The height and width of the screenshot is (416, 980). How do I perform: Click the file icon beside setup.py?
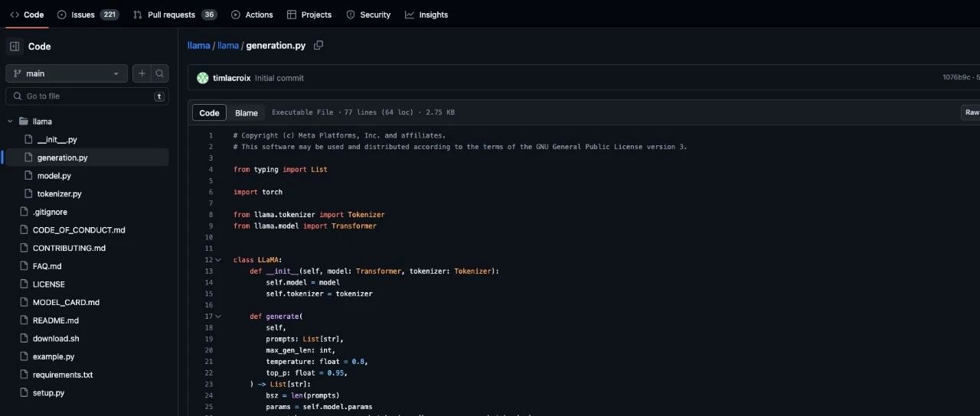click(x=24, y=393)
